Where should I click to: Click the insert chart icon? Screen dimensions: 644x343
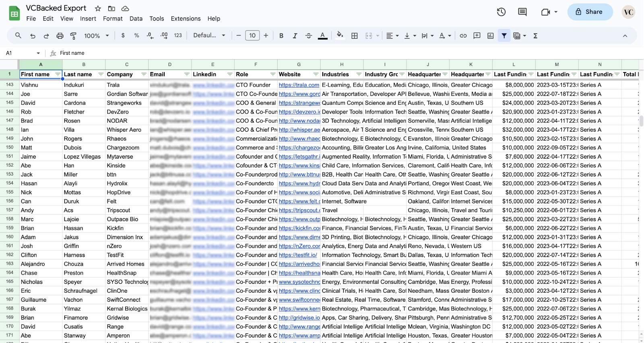490,36
